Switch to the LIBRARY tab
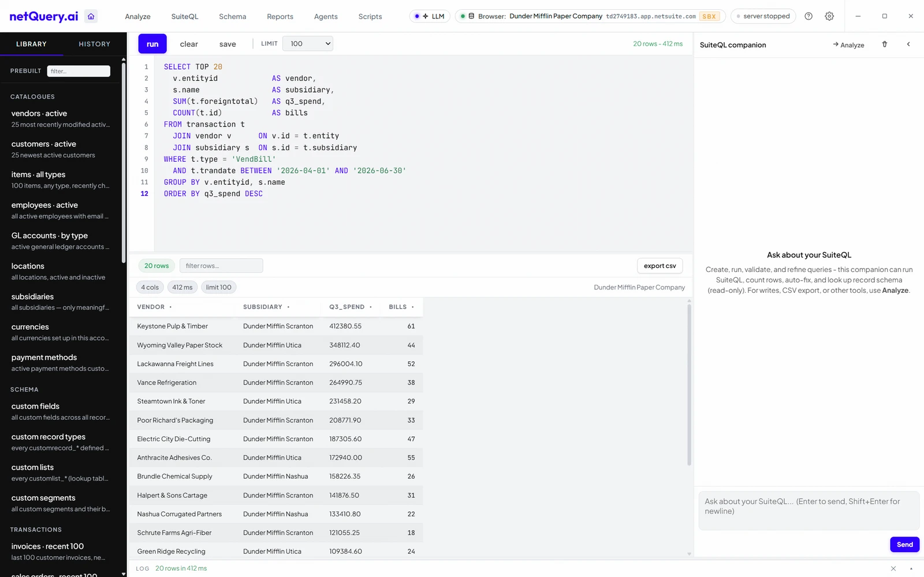924x577 pixels. pos(31,44)
